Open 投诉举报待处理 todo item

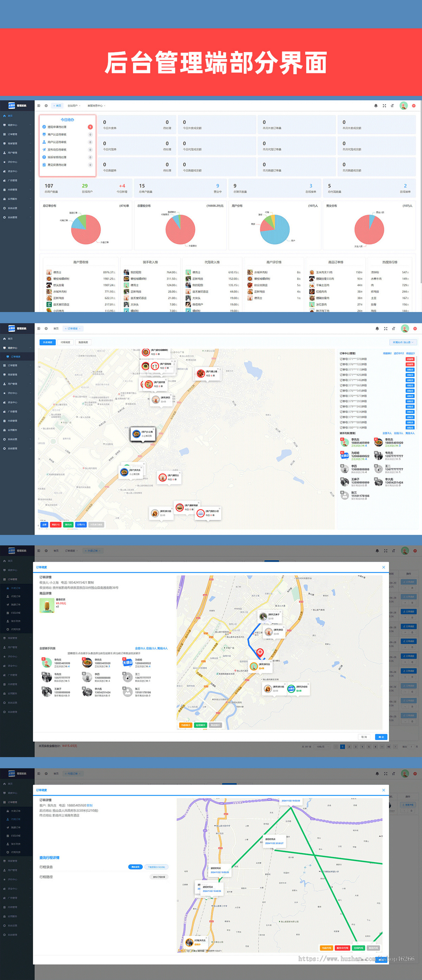67,157
